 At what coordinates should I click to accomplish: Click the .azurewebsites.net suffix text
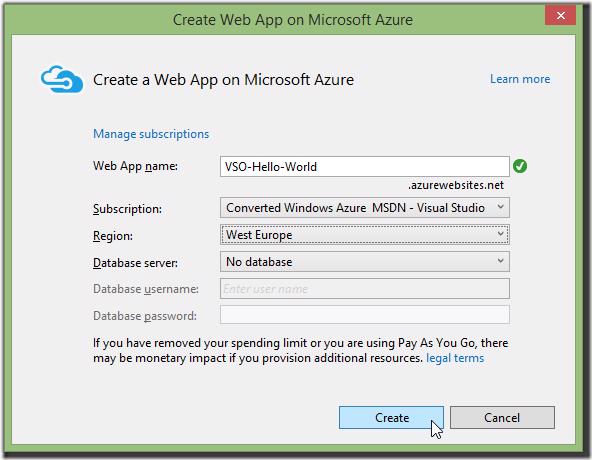pos(456,185)
